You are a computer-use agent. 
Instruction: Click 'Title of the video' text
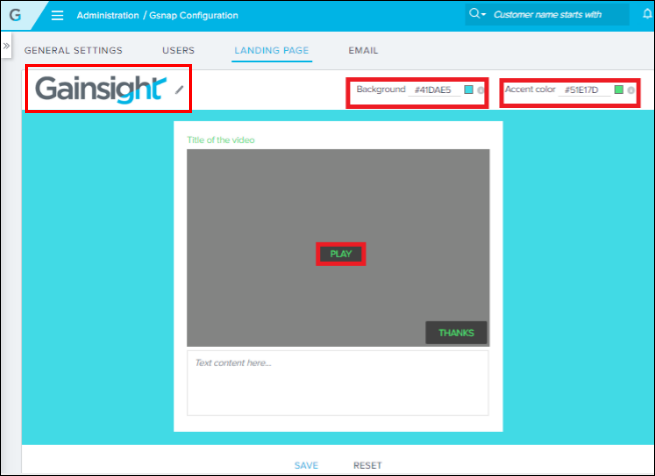(x=221, y=140)
